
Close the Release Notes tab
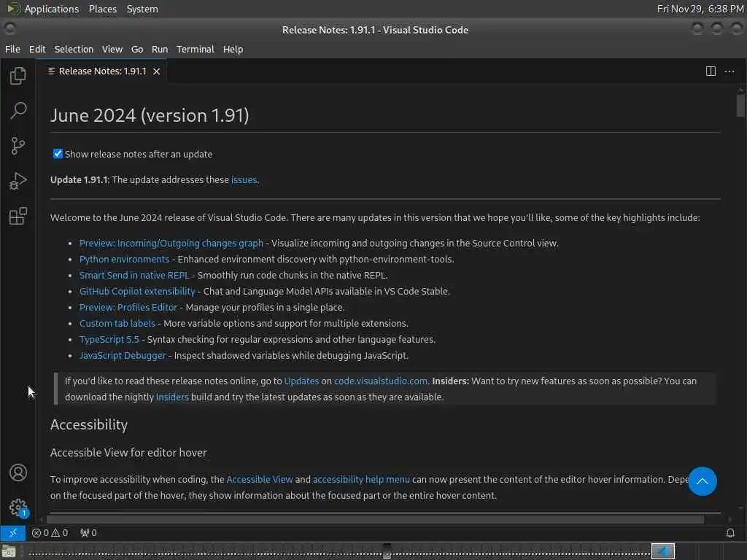[x=156, y=71]
